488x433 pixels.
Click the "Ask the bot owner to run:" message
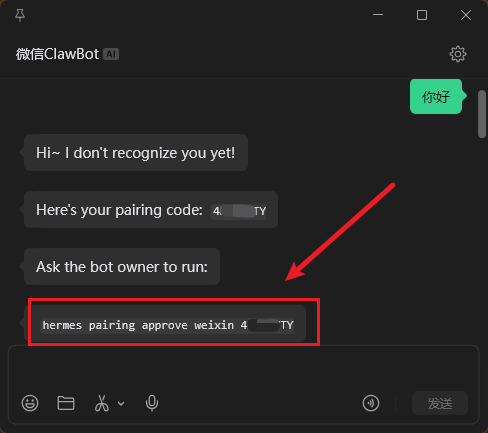(x=122, y=266)
